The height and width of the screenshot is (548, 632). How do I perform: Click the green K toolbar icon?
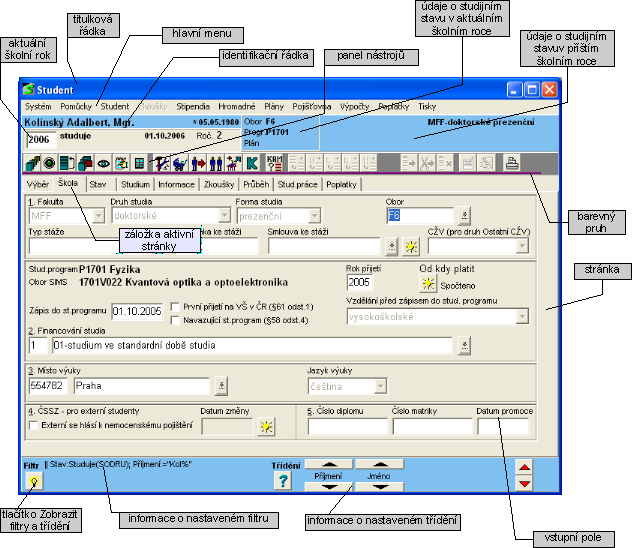(x=252, y=163)
